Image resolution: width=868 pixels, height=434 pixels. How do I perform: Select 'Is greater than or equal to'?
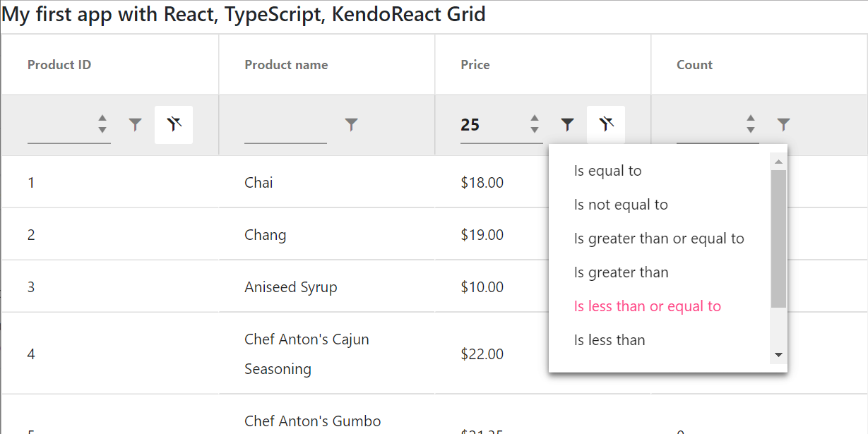[659, 238]
